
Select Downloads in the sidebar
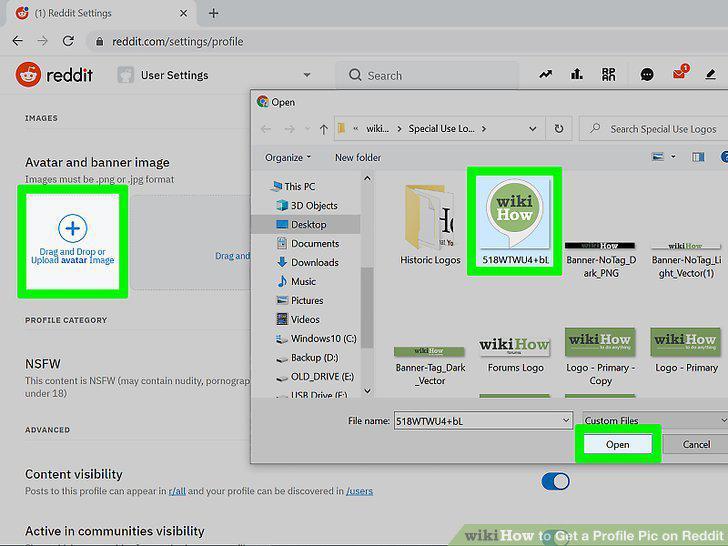307,262
